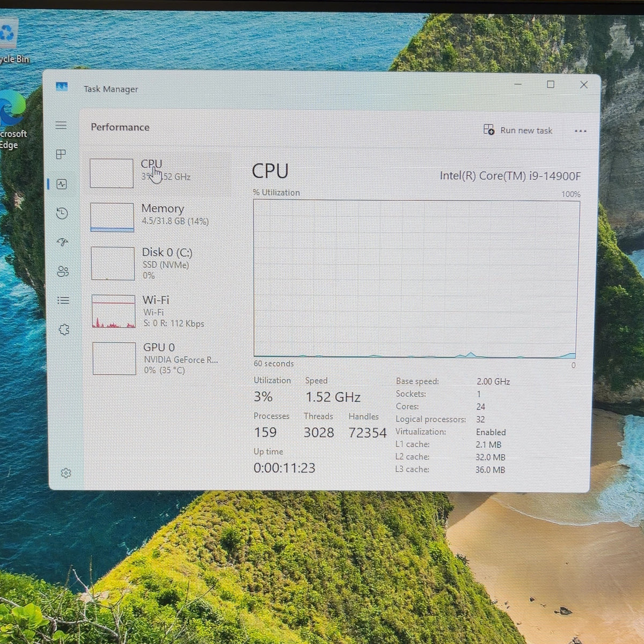
Task: Click the Task Manager title bar app icon
Action: [x=62, y=87]
